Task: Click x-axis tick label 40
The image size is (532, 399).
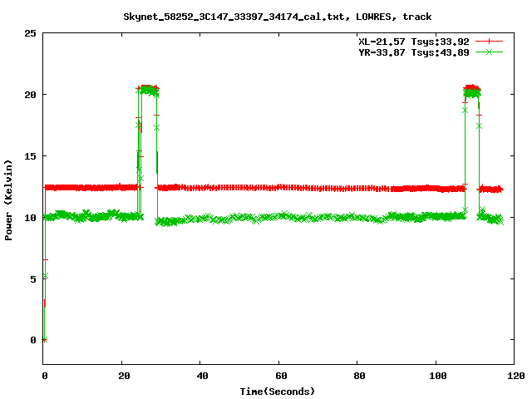Action: coord(202,376)
